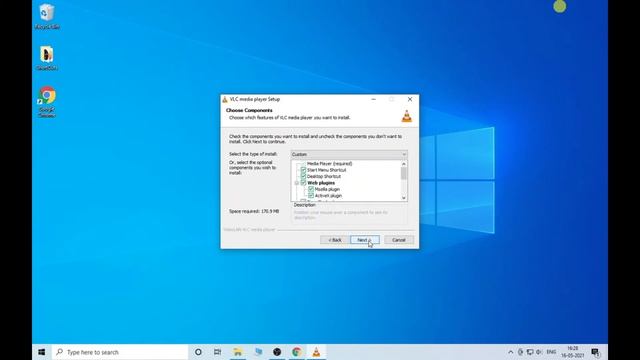Image resolution: width=640 pixels, height=360 pixels.
Task: Minimize the VLC setup window
Action: tap(373, 99)
